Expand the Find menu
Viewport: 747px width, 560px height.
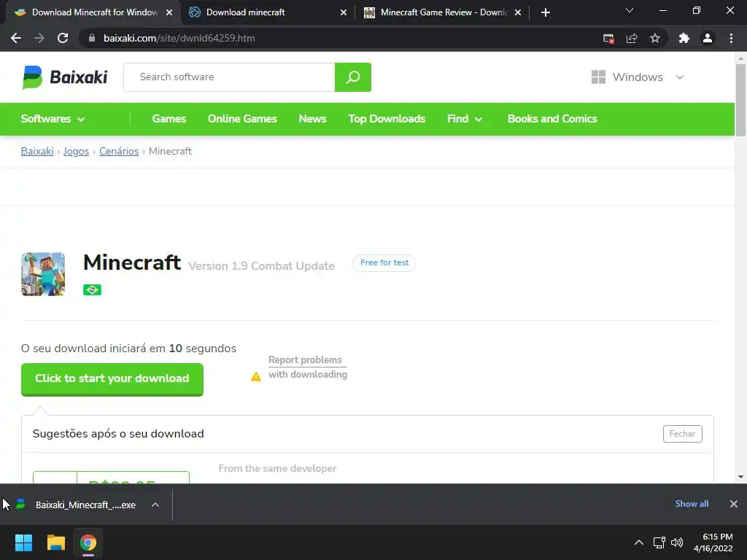point(465,119)
